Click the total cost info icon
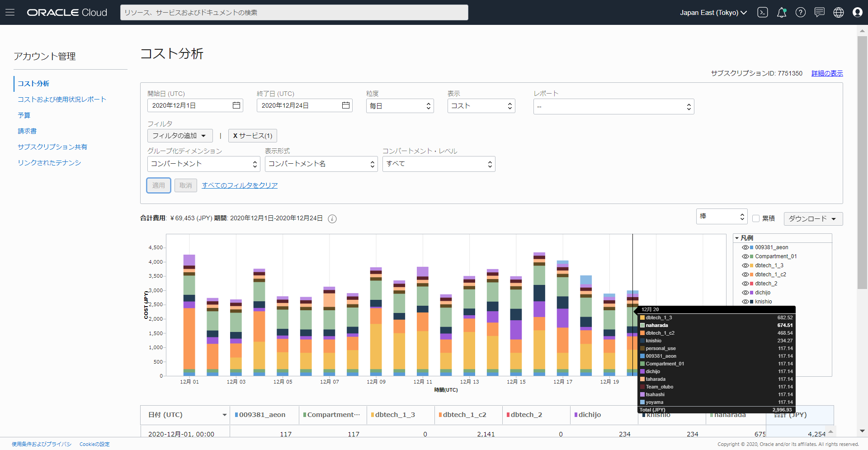 [x=332, y=219]
